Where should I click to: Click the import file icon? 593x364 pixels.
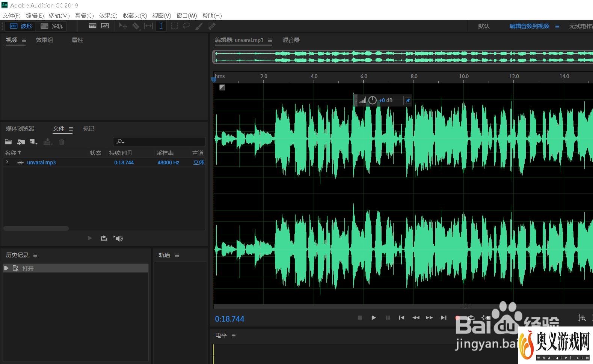click(x=21, y=142)
